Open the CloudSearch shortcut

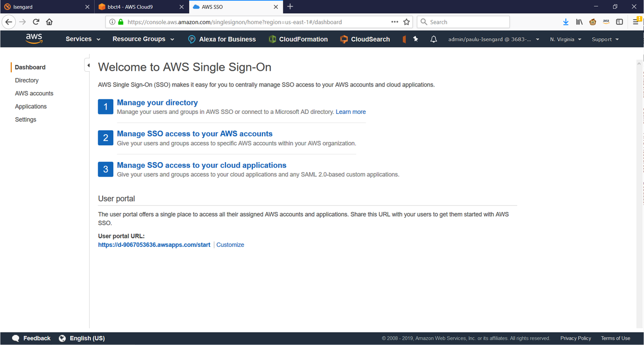[x=365, y=39]
